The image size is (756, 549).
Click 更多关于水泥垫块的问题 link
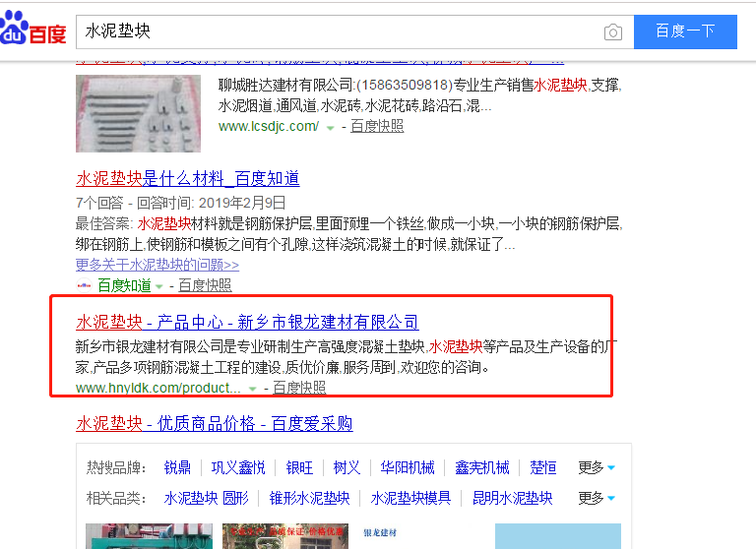pyautogui.click(x=157, y=265)
